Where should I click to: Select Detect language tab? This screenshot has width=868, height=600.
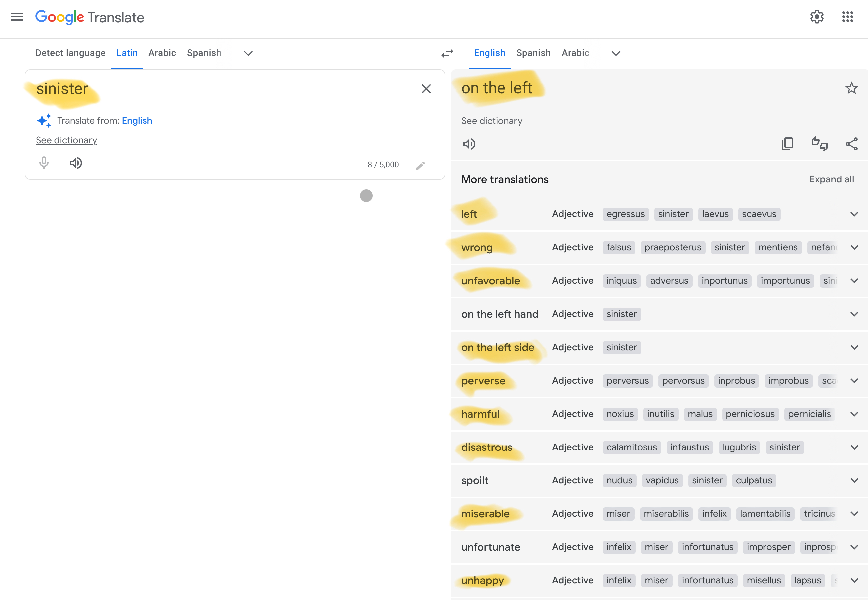(x=70, y=53)
